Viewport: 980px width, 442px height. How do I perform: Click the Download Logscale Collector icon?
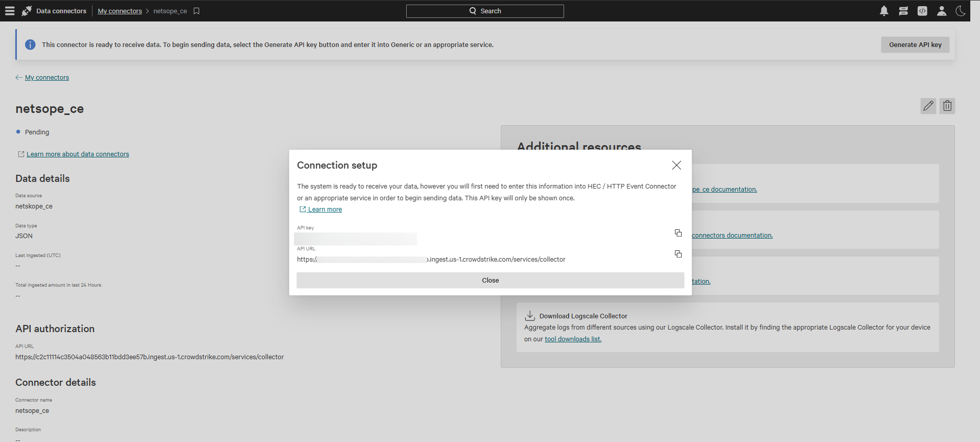530,316
